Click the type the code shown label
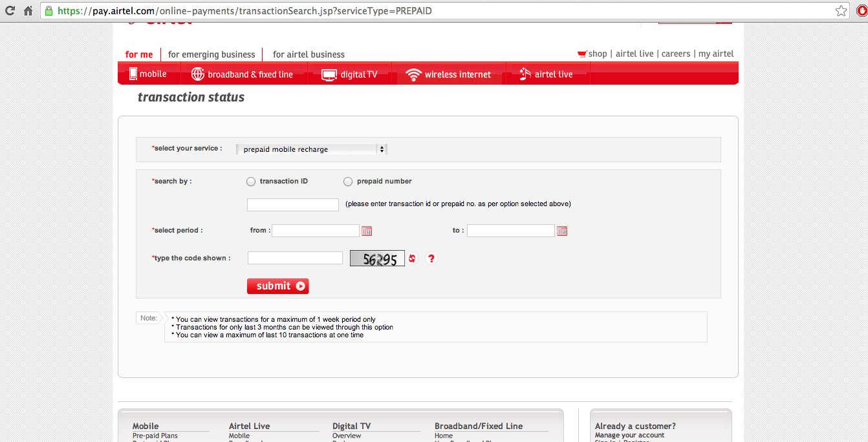The width and height of the screenshot is (868, 442). [191, 258]
